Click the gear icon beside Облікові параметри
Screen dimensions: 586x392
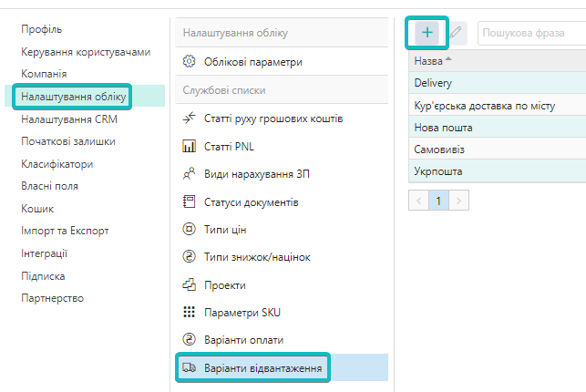pyautogui.click(x=190, y=62)
